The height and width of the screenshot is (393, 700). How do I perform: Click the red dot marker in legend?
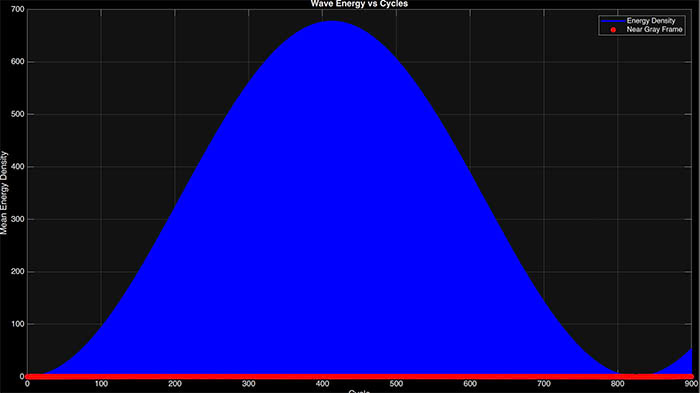(613, 29)
